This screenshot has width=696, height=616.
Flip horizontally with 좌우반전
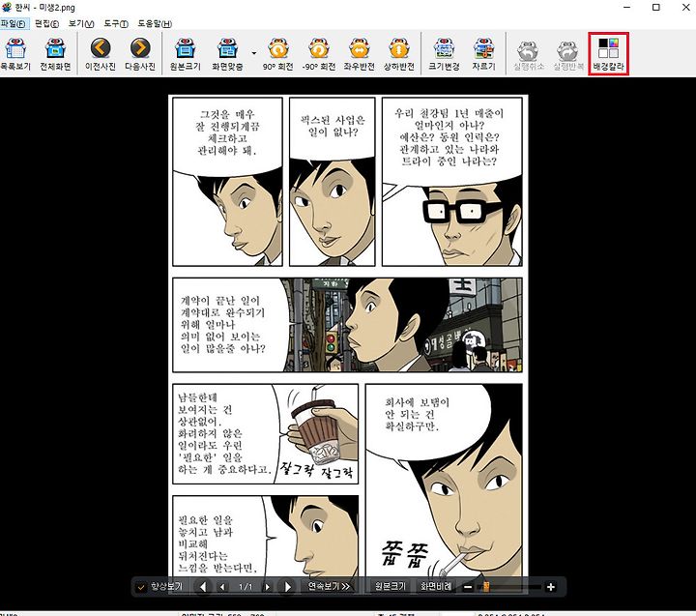359,54
